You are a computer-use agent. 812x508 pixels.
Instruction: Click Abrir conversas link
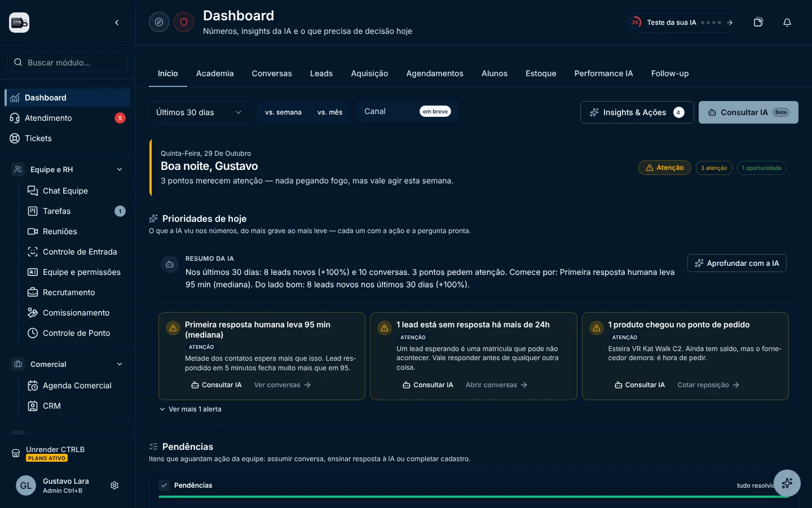coord(497,385)
